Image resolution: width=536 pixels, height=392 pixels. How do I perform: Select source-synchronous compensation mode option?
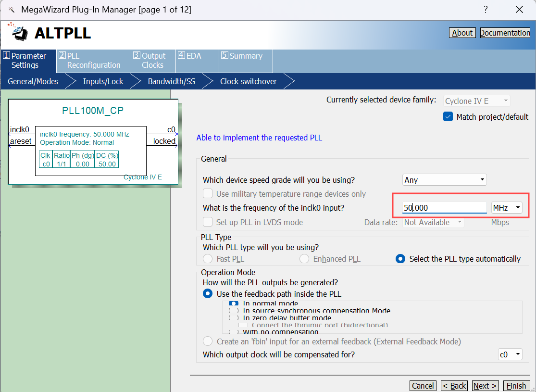pos(234,311)
